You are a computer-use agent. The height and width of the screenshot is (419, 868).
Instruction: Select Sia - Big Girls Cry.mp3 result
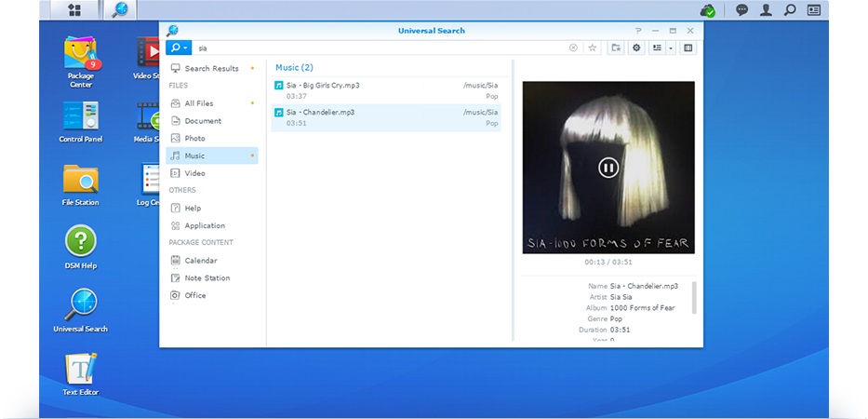point(386,90)
